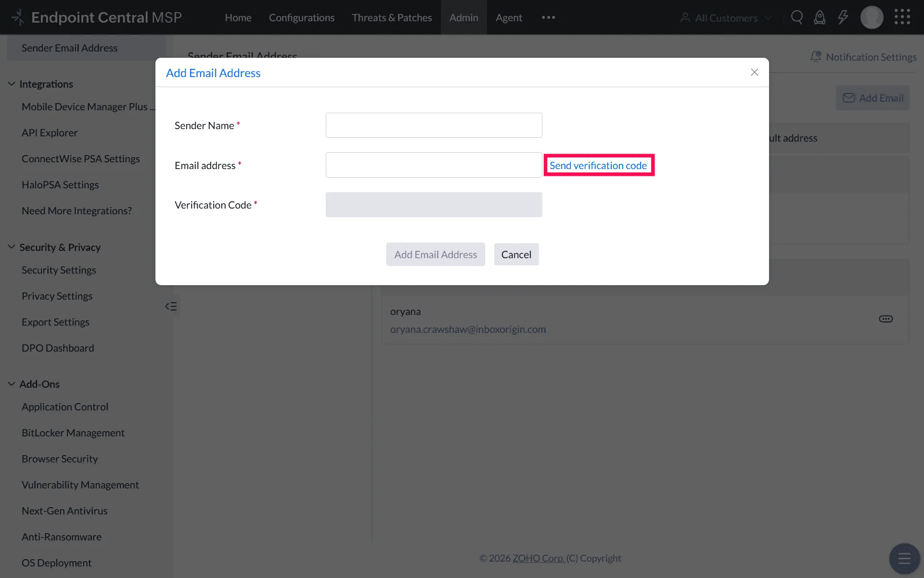Viewport: 924px width, 578px height.
Task: Open HaloPSA Settings
Action: point(60,185)
